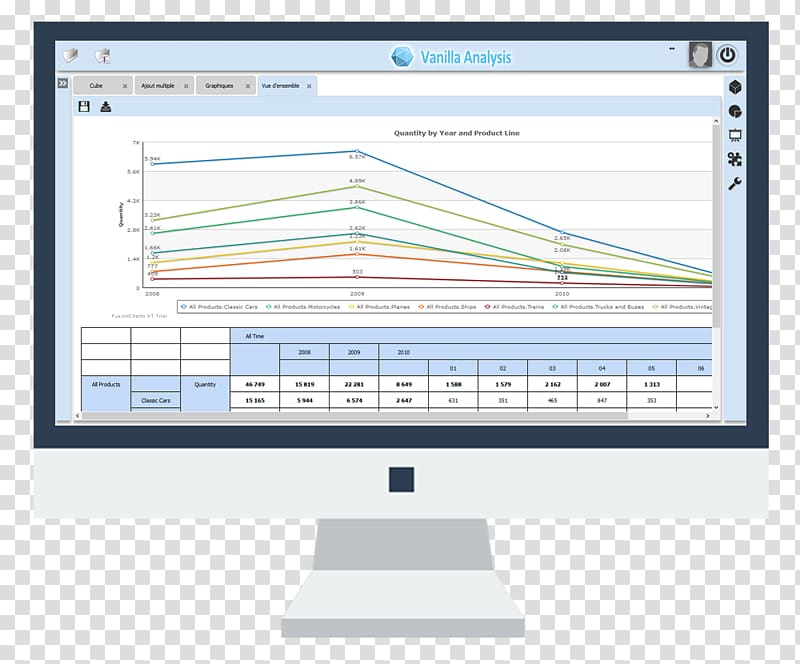The height and width of the screenshot is (664, 800).
Task: Click the cell 15 165
Action: [255, 400]
